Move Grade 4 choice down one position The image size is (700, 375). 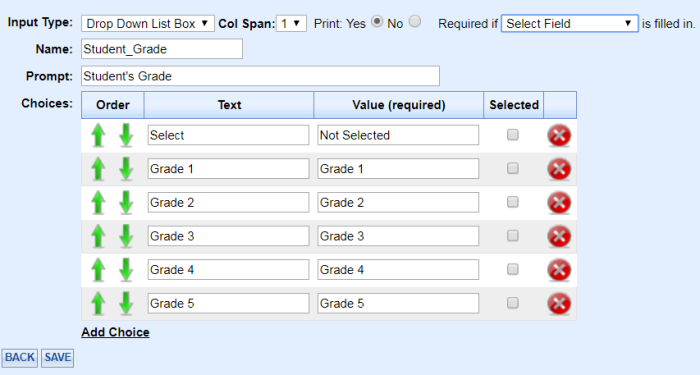(126, 270)
